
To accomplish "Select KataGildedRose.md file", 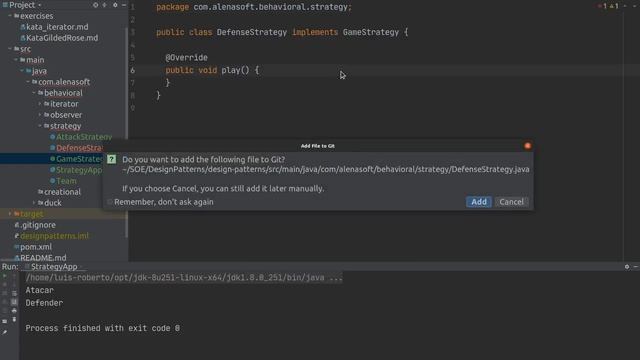I will (62, 38).
